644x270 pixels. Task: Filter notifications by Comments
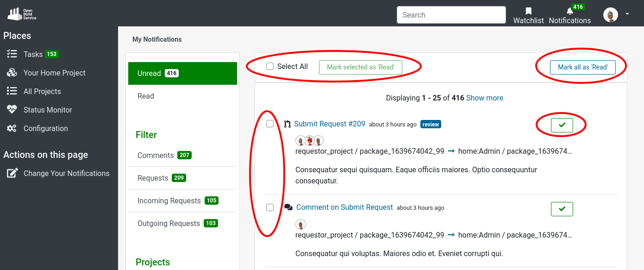(156, 155)
